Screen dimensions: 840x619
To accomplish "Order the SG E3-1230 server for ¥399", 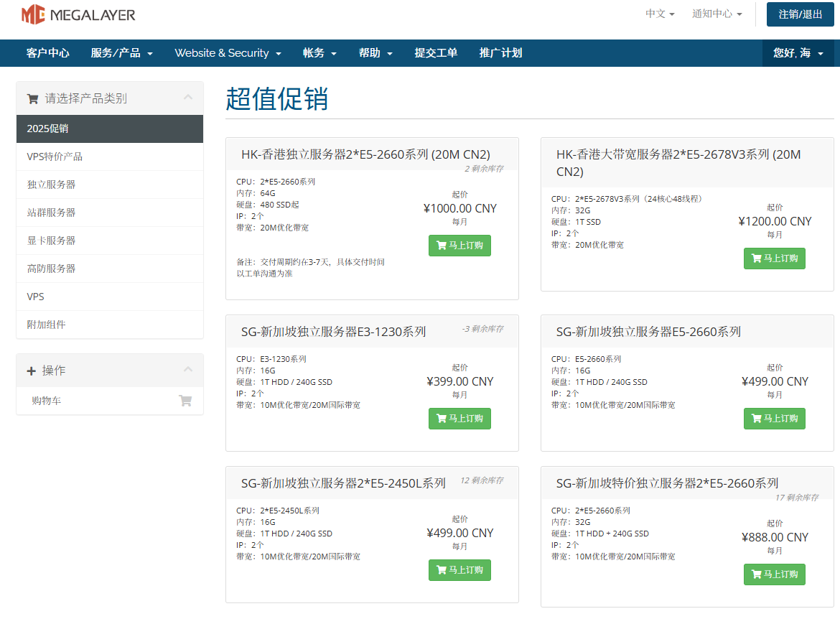I will (459, 419).
